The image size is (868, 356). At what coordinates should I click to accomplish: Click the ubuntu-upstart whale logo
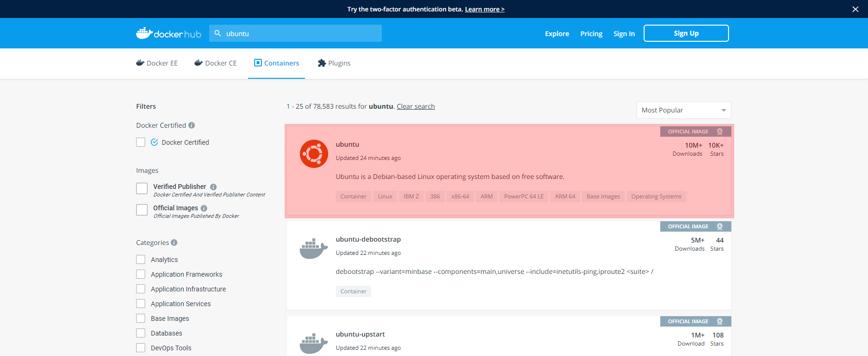[314, 344]
